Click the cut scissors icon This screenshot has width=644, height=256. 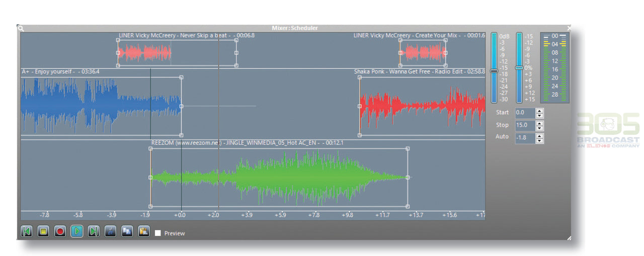tap(111, 231)
